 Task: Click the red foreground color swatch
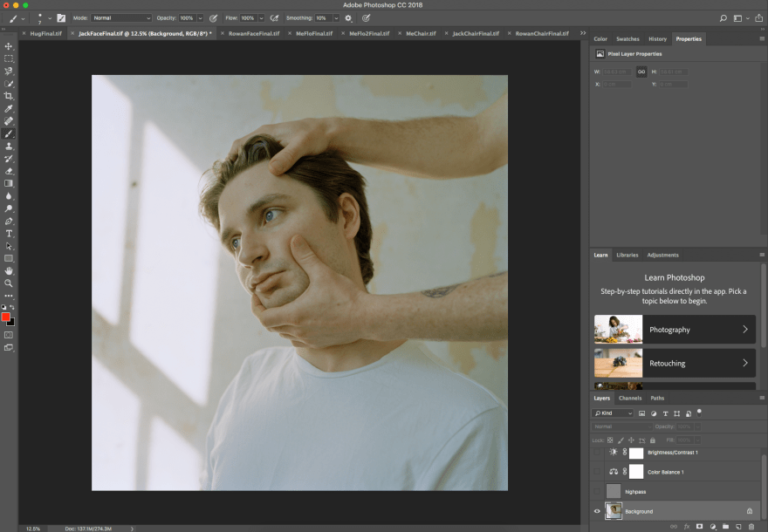(6, 317)
